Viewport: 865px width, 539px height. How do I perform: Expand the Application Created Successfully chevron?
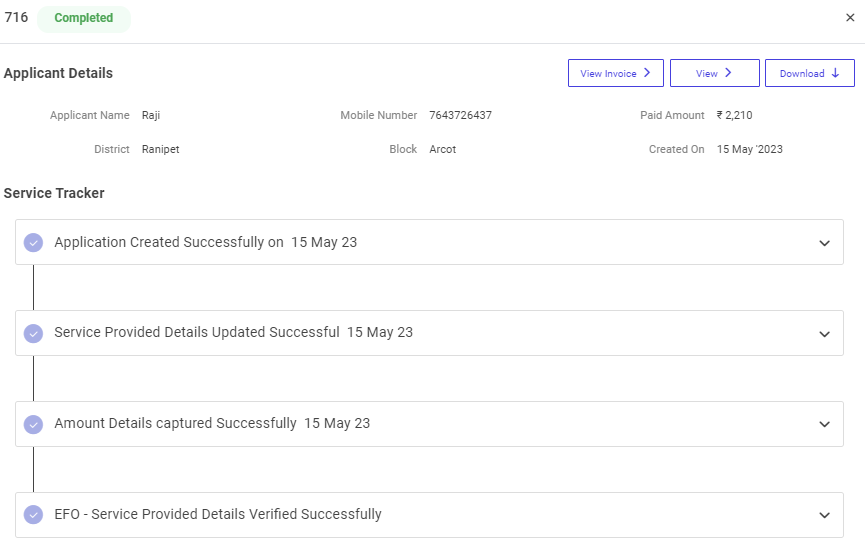click(824, 243)
